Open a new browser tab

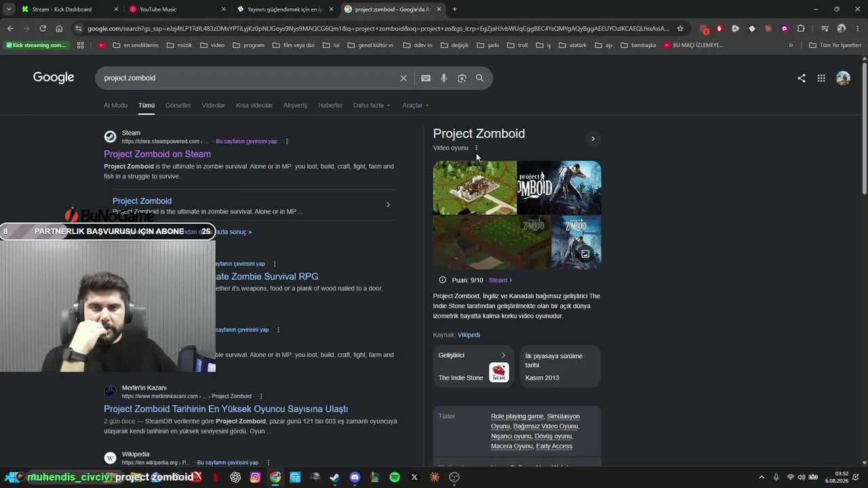454,9
